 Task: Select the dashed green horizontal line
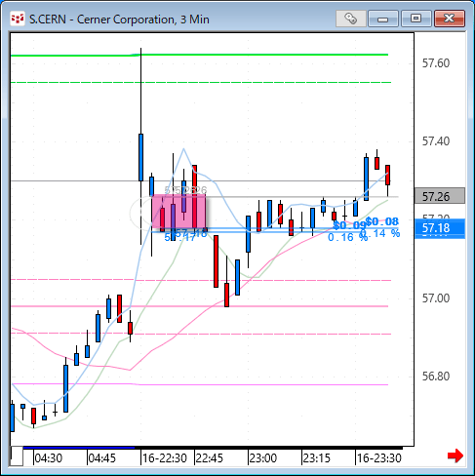201,83
